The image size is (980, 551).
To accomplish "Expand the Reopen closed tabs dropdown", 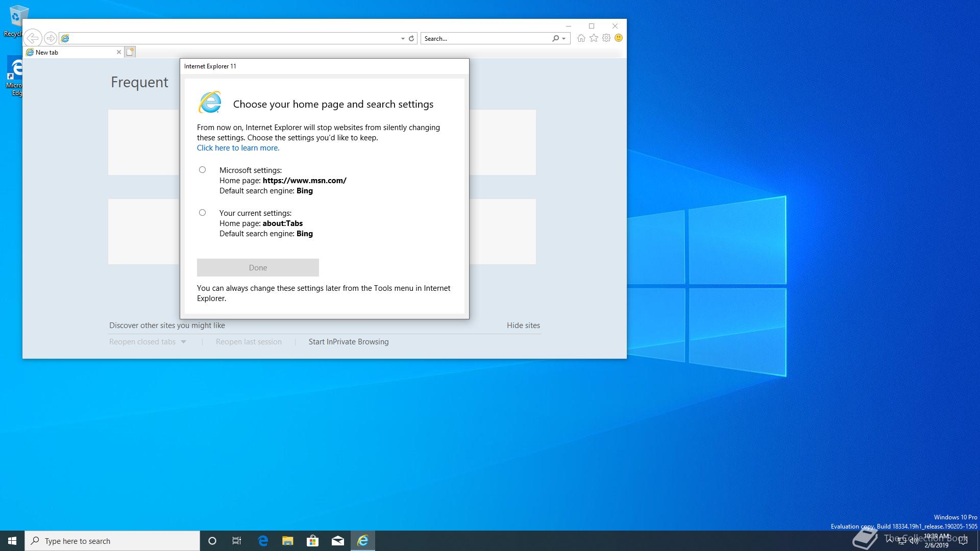I will pos(184,342).
